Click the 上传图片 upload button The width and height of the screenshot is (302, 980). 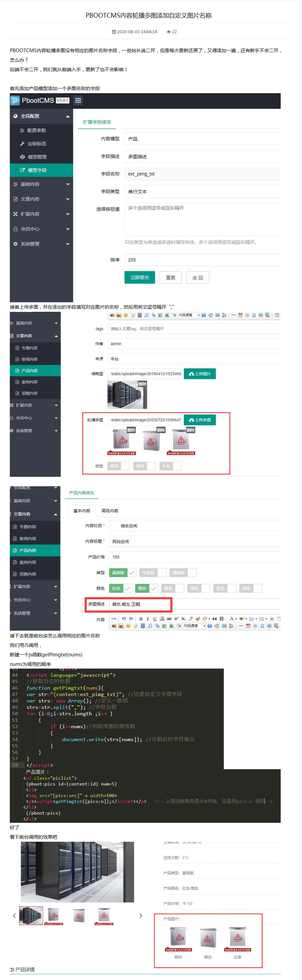200,373
